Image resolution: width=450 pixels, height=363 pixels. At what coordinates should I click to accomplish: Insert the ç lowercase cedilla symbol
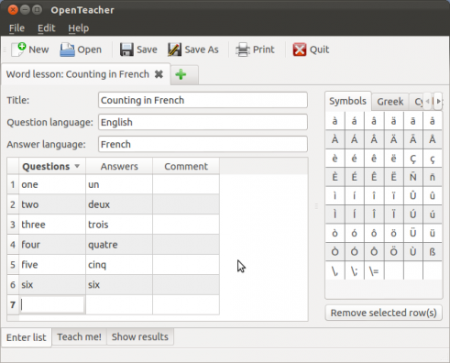point(432,159)
